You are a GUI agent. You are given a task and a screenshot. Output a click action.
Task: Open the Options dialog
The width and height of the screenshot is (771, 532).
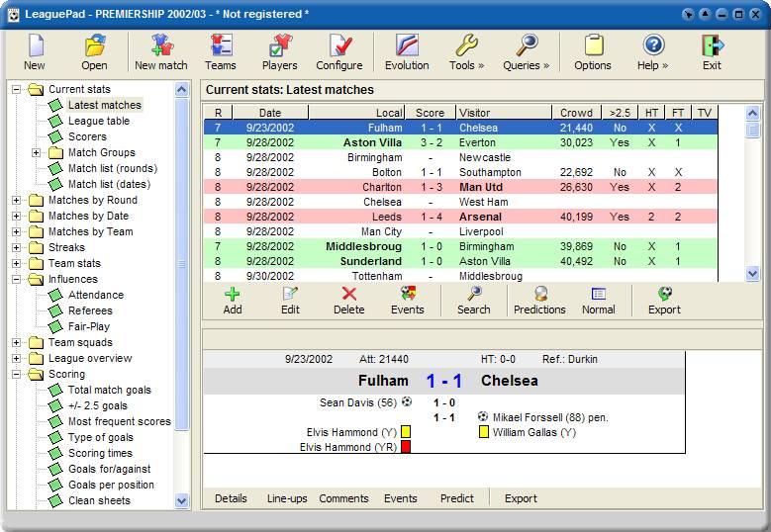point(593,52)
